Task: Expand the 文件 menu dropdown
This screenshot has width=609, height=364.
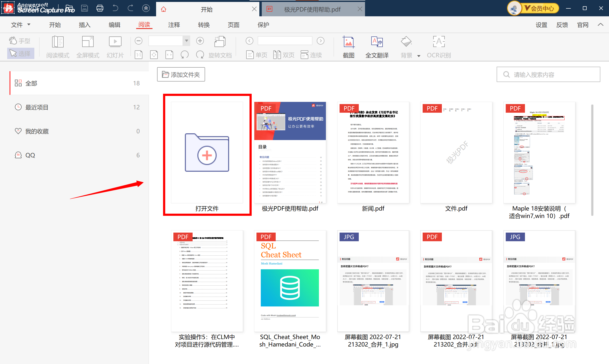Action: tap(21, 24)
